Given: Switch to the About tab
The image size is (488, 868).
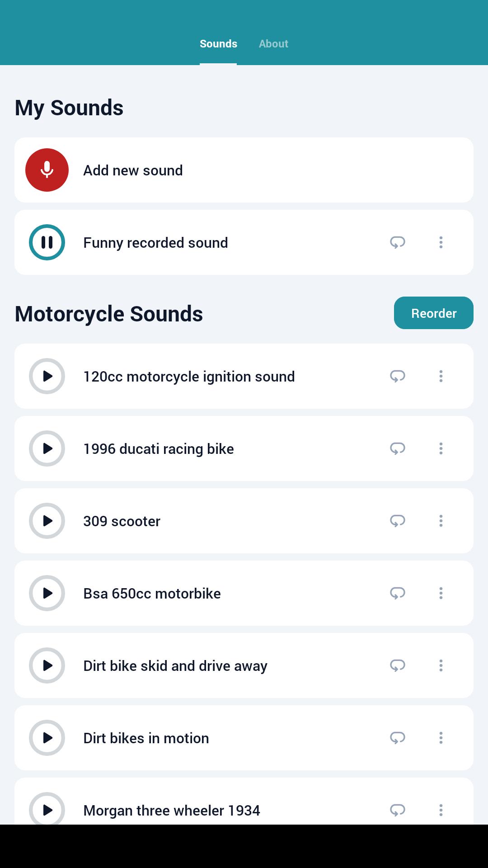Looking at the screenshot, I should click(273, 44).
